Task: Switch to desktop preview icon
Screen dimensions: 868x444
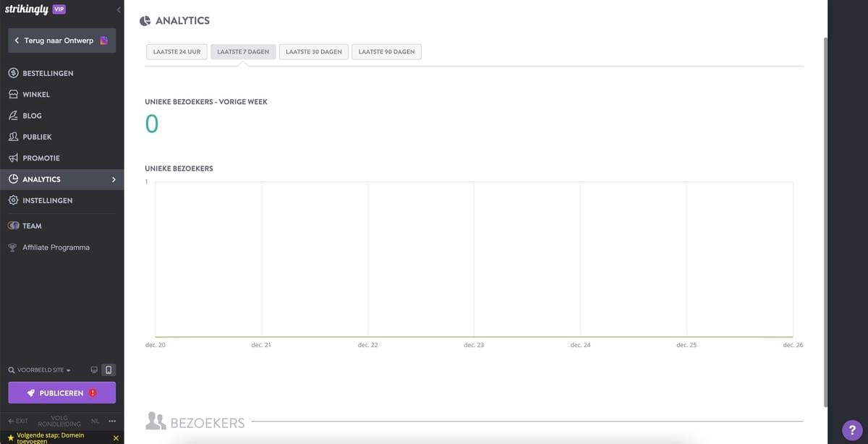Action: coord(94,370)
